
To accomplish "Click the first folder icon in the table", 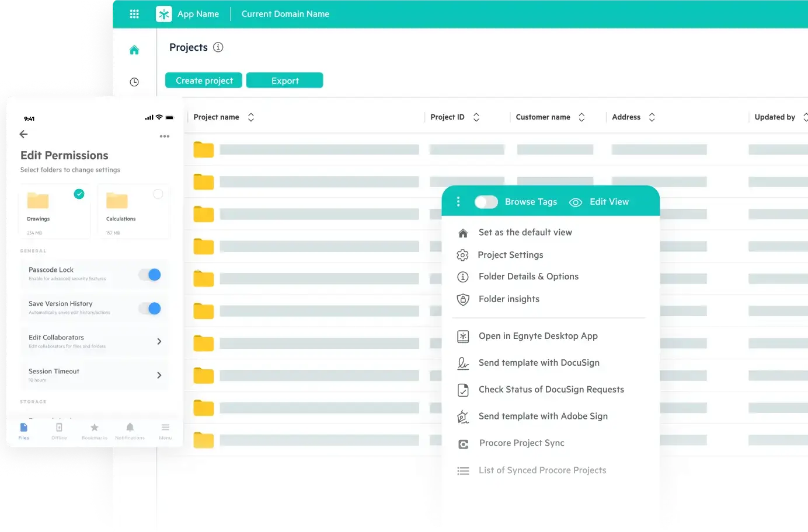I will (204, 150).
